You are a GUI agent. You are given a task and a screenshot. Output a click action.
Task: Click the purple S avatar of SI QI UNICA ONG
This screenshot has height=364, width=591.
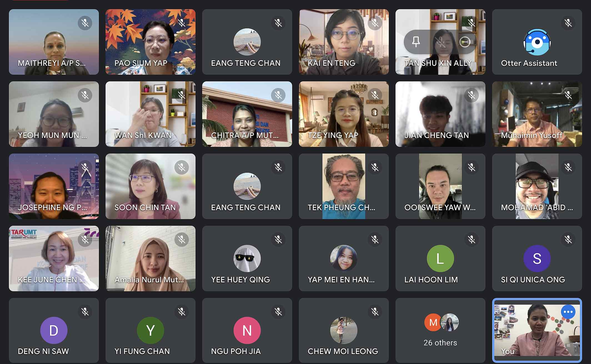coord(537,258)
